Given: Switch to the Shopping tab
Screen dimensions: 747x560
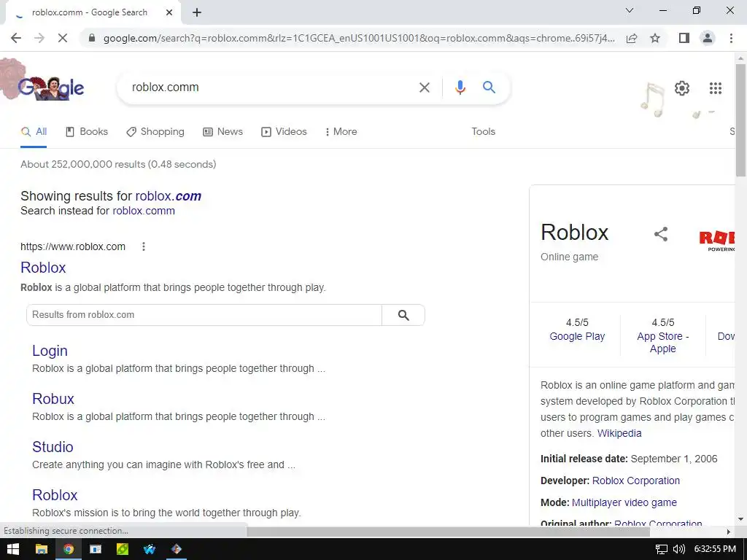Looking at the screenshot, I should click(x=155, y=132).
